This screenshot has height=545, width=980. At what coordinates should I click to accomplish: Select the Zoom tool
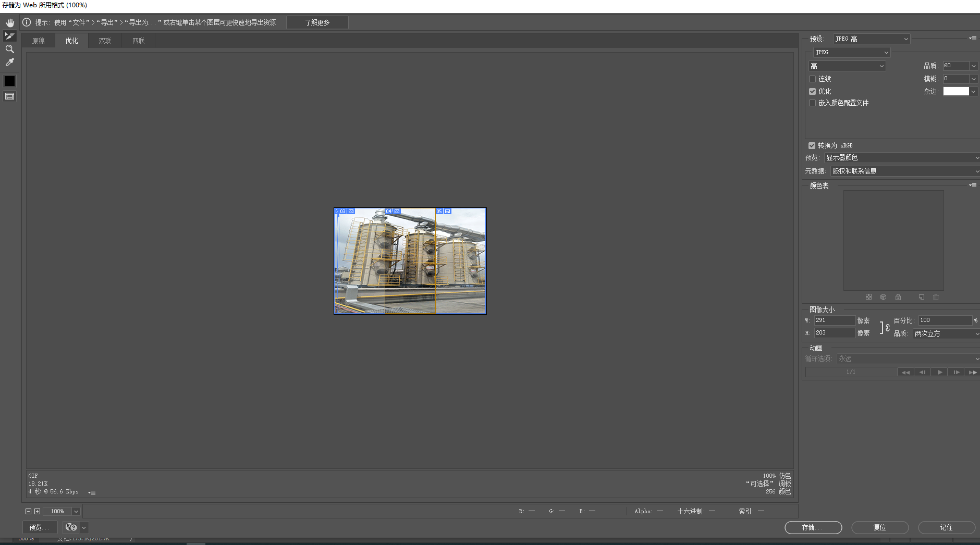pyautogui.click(x=9, y=49)
